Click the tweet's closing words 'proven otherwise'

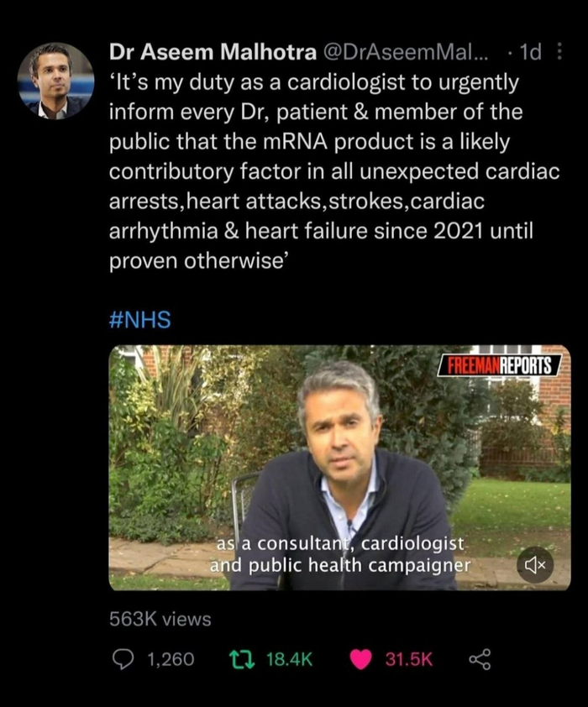198,260
